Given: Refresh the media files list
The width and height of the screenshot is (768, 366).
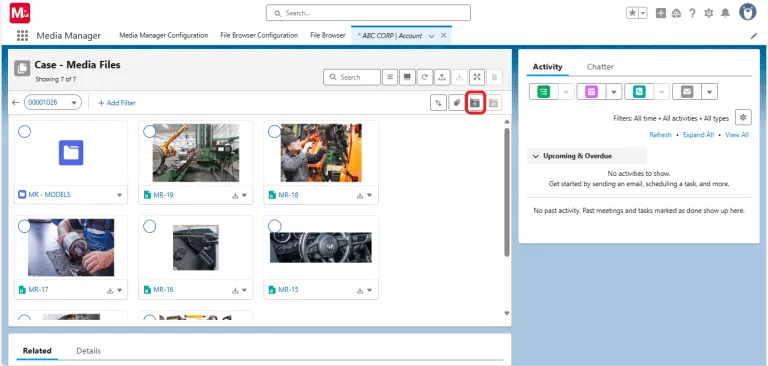Looking at the screenshot, I should point(425,77).
